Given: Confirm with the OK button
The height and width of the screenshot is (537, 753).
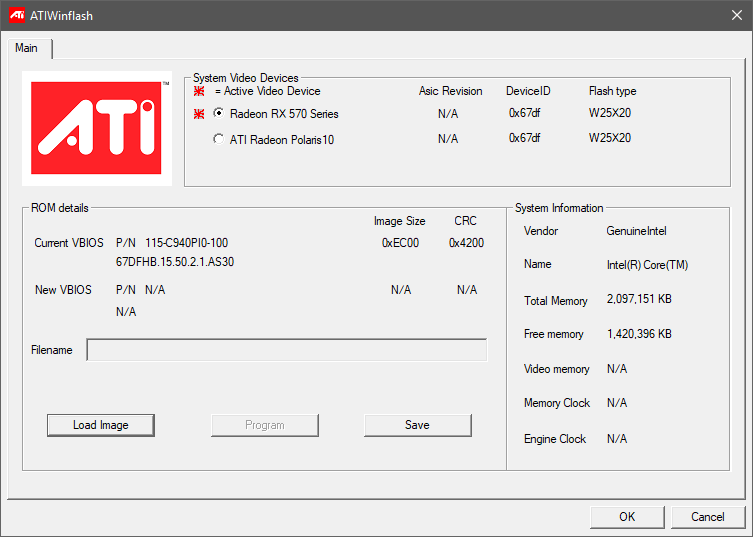Looking at the screenshot, I should (627, 517).
